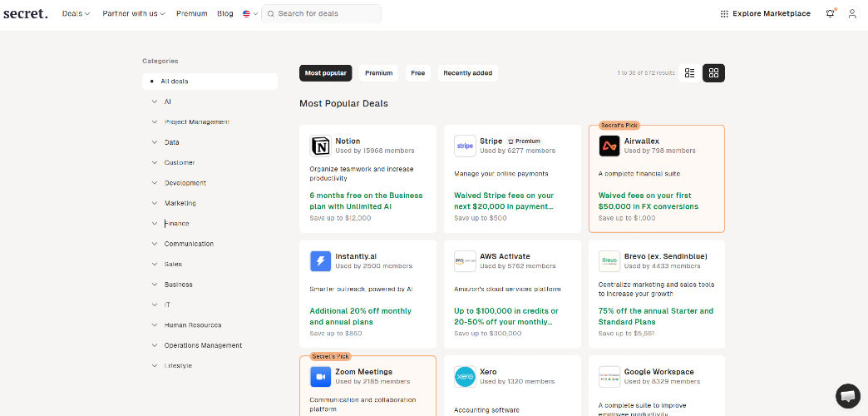Click the Zoom Meetings camera logo

(x=321, y=377)
